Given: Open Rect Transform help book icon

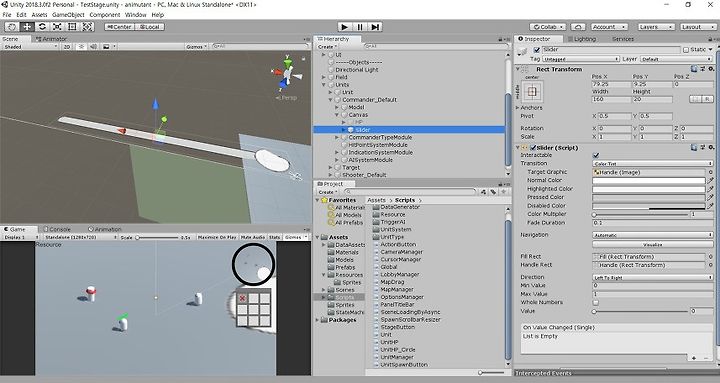Looking at the screenshot, I should (694, 69).
